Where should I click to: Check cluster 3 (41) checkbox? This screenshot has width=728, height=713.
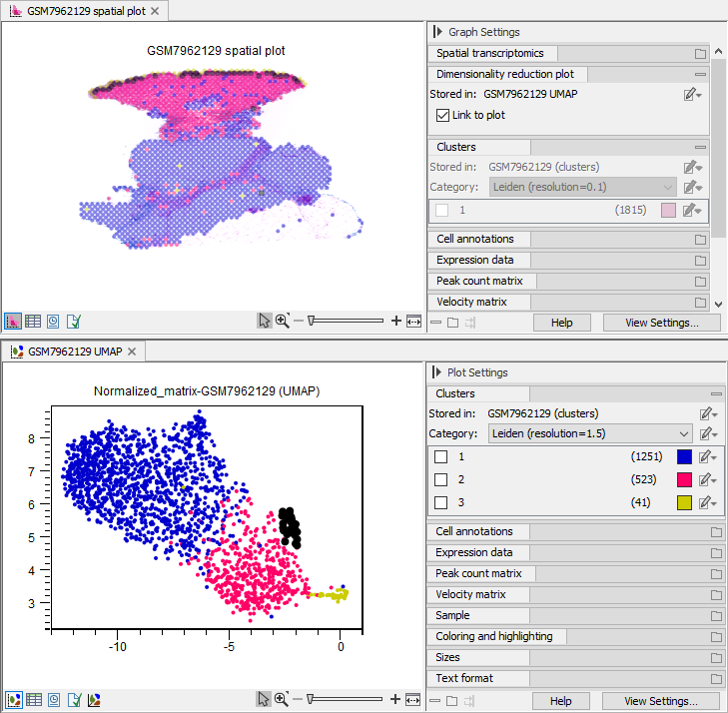[x=440, y=502]
